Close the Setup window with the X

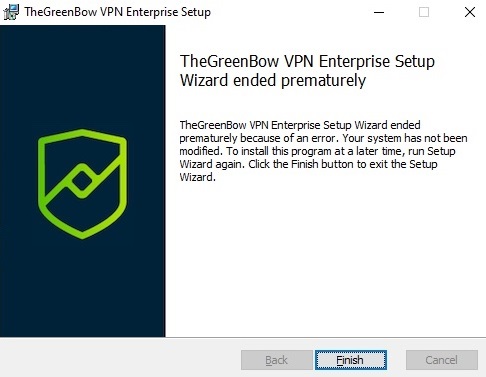tap(470, 12)
